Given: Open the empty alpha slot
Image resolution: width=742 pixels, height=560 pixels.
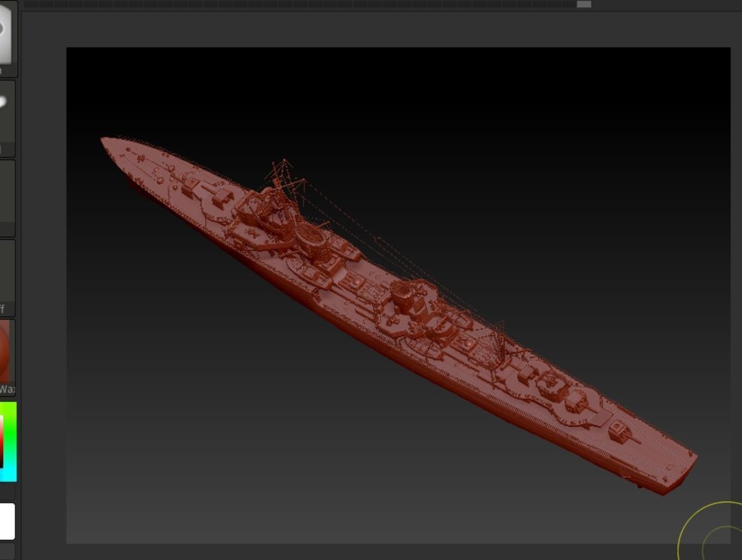Looking at the screenshot, I should point(7,198).
